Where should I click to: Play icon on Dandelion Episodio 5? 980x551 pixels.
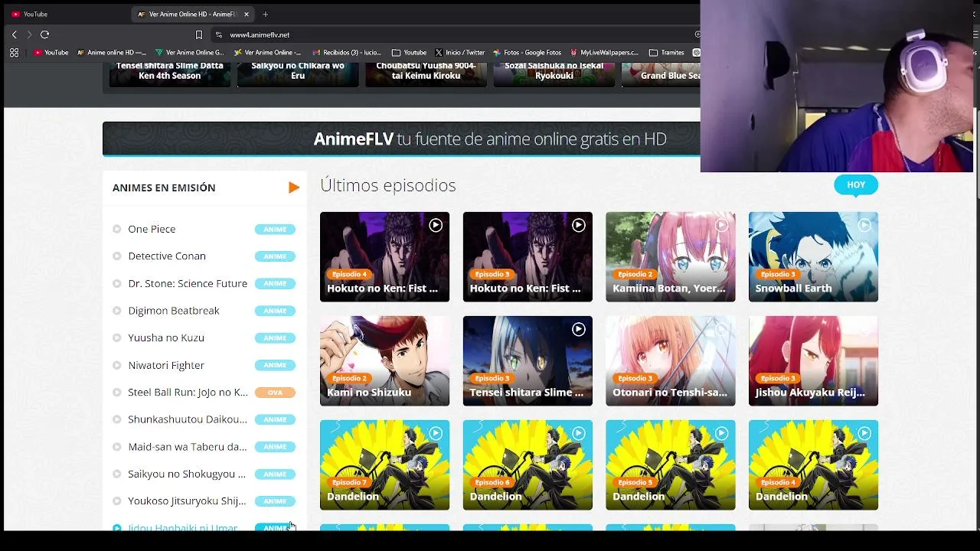coord(721,433)
